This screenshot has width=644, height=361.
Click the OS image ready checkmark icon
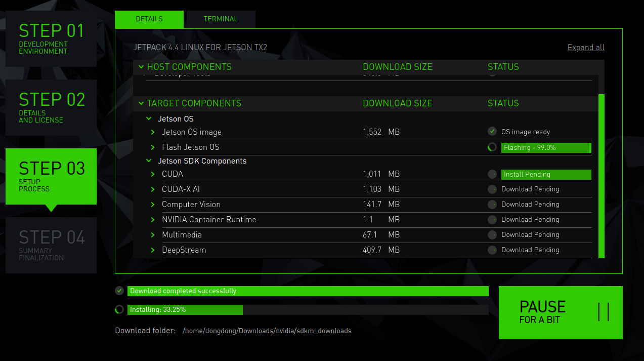coord(492,132)
